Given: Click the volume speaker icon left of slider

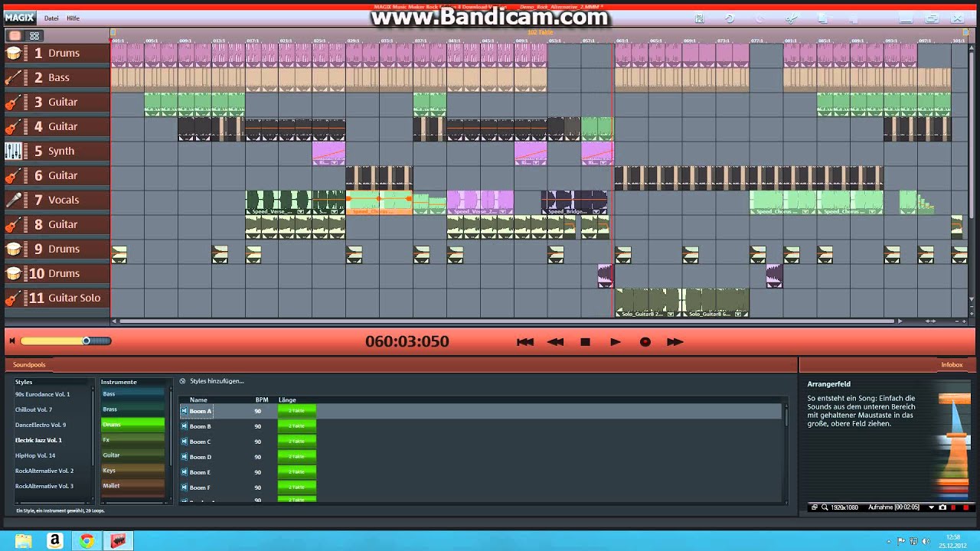Looking at the screenshot, I should (x=12, y=341).
